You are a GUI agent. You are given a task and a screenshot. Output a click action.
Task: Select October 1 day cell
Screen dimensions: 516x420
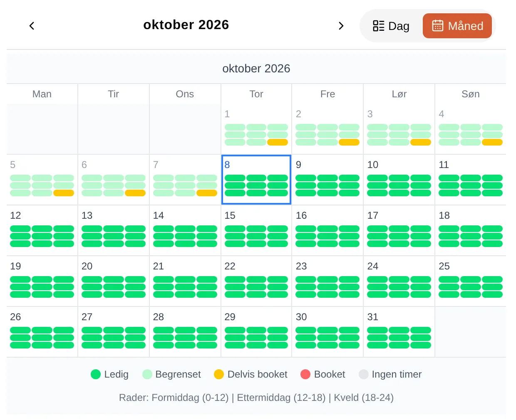tap(256, 129)
